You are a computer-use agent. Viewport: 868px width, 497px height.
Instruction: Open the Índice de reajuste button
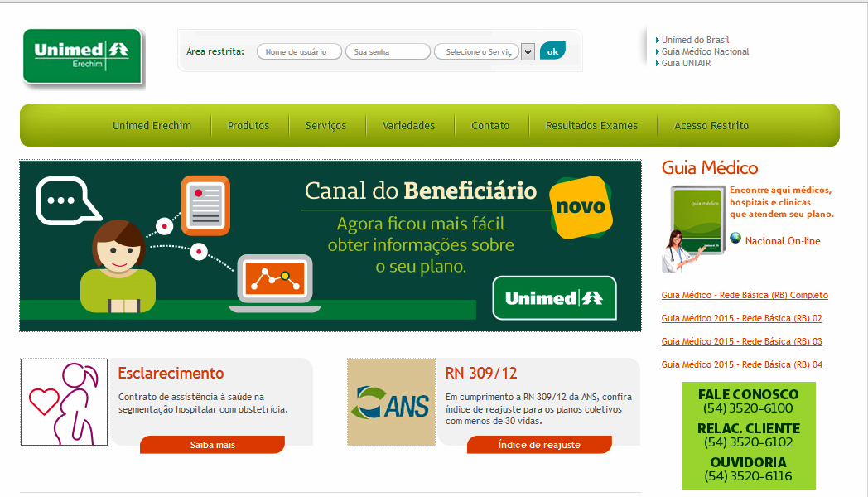(539, 445)
